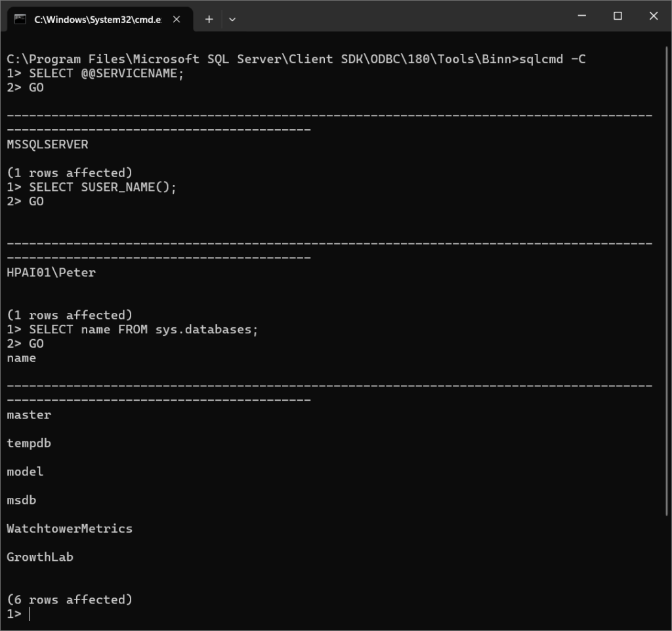Click the WatchtowerMetrics database name
This screenshot has width=672, height=631.
(70, 528)
